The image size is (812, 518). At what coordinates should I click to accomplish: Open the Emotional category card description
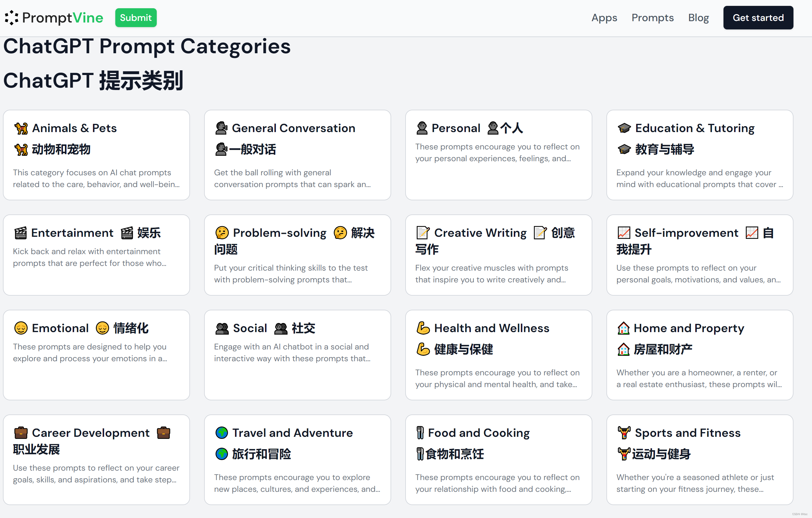tap(90, 352)
